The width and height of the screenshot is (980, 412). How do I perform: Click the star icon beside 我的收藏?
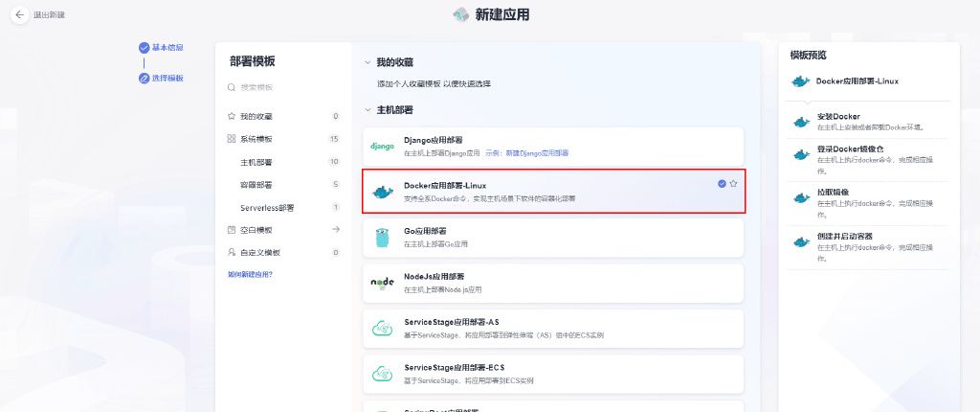pyautogui.click(x=232, y=117)
